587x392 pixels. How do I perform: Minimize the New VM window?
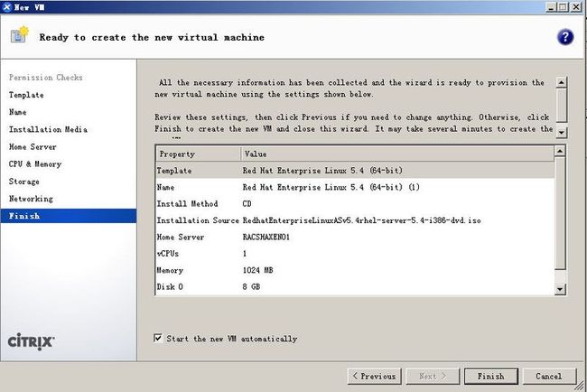[551, 6]
